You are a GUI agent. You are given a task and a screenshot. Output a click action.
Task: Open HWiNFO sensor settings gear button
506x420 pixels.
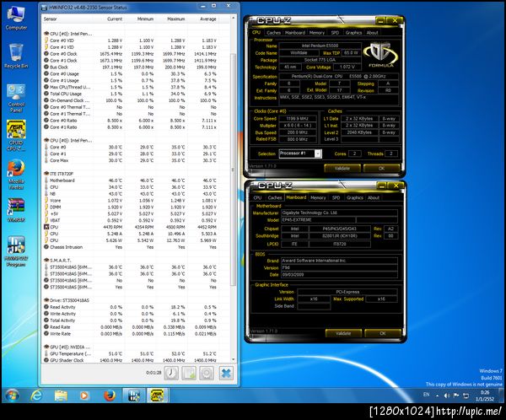click(x=207, y=374)
